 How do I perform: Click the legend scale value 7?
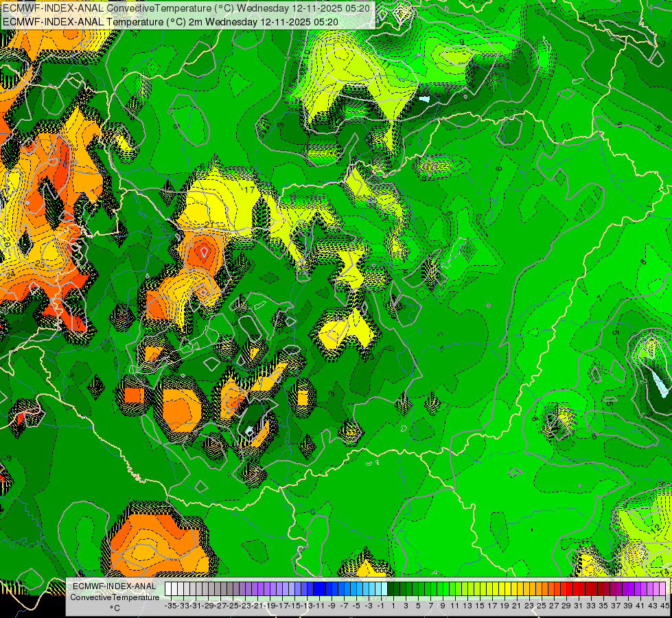[430, 606]
